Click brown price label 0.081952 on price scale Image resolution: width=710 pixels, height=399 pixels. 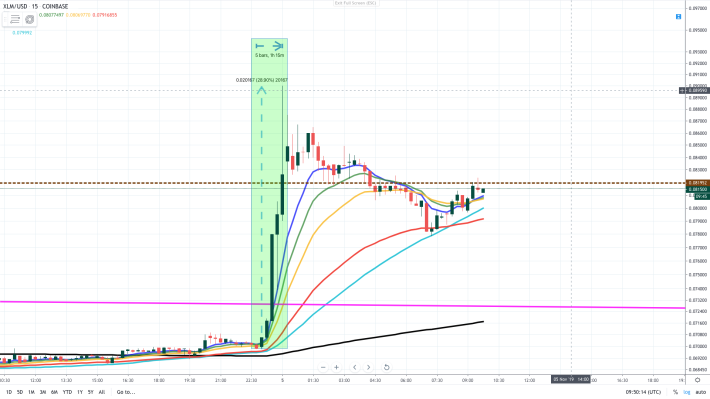pyautogui.click(x=698, y=183)
